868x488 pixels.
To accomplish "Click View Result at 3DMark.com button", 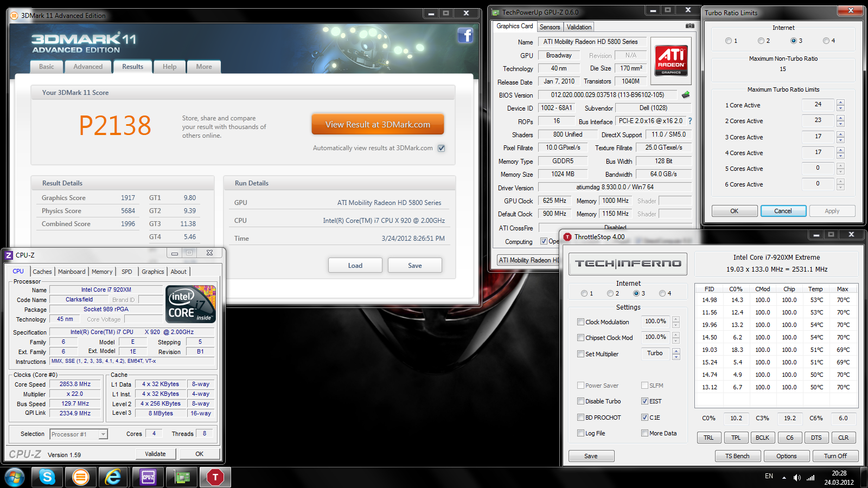I will pyautogui.click(x=378, y=124).
